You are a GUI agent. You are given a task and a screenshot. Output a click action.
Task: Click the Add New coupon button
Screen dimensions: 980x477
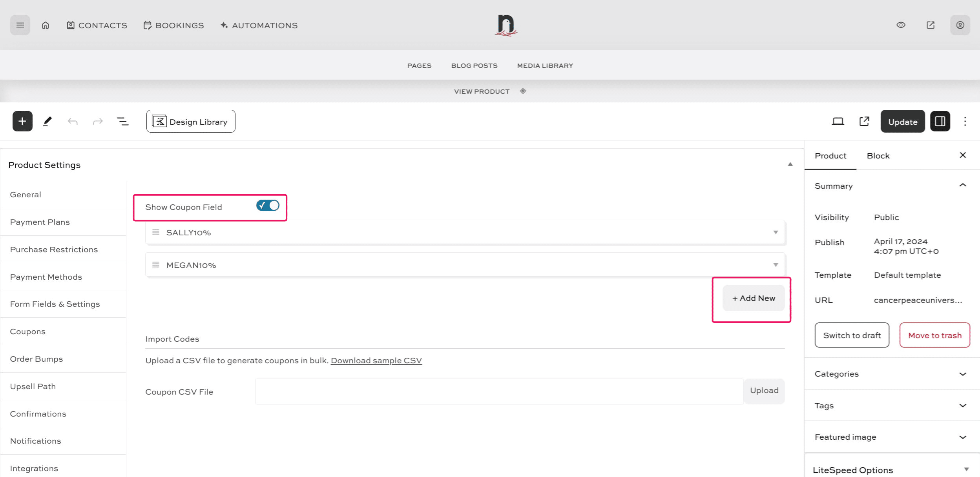[x=753, y=298]
